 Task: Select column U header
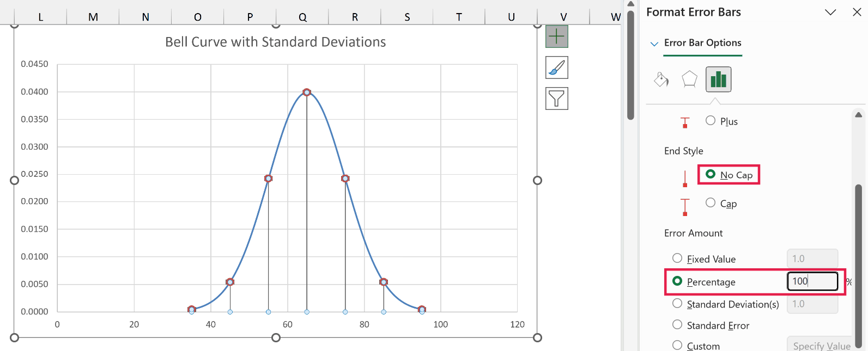point(511,17)
